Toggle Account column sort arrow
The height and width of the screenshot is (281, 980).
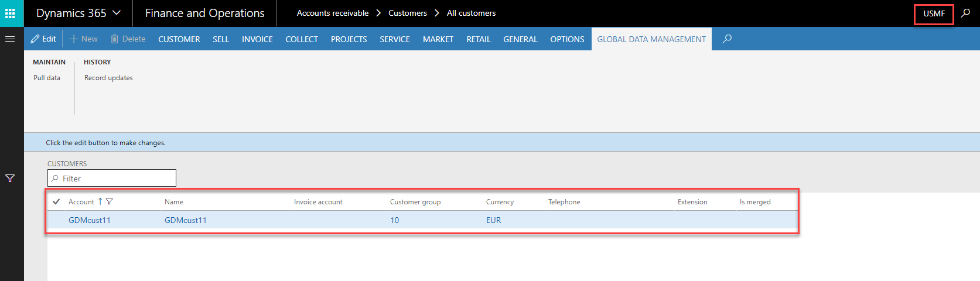tap(100, 201)
